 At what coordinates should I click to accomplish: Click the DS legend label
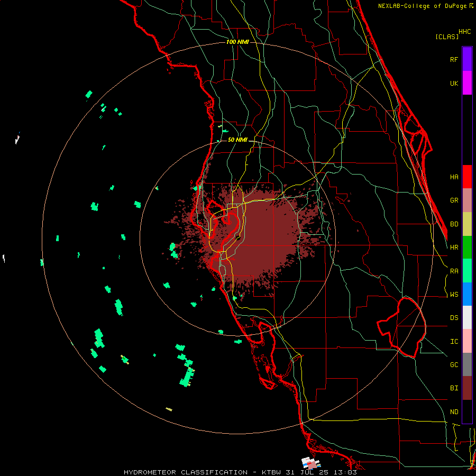(x=454, y=318)
